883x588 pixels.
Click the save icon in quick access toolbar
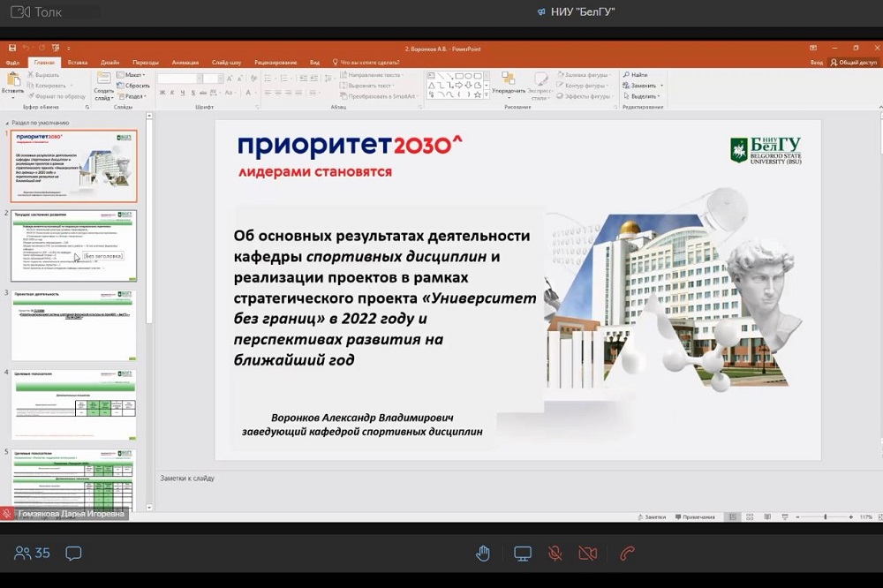click(11, 48)
